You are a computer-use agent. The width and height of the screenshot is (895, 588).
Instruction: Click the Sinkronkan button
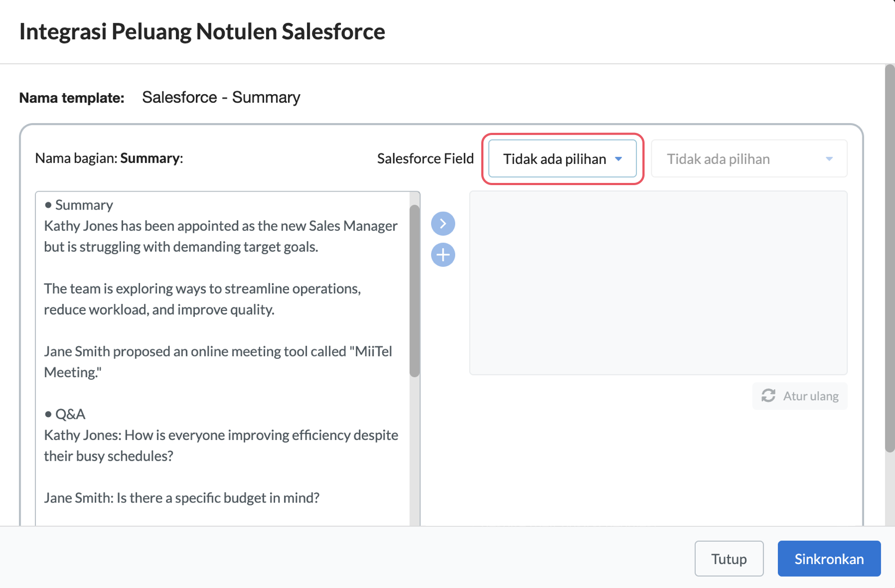point(829,559)
